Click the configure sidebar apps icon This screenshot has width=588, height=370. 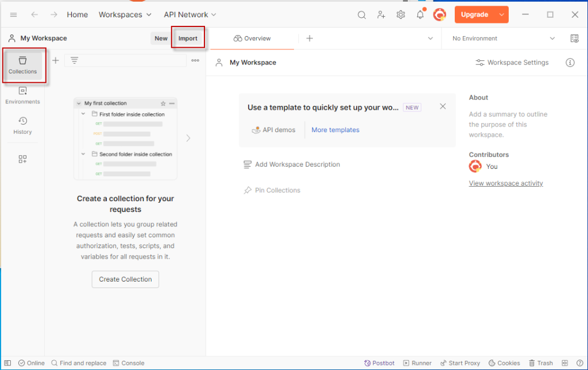[x=22, y=159]
